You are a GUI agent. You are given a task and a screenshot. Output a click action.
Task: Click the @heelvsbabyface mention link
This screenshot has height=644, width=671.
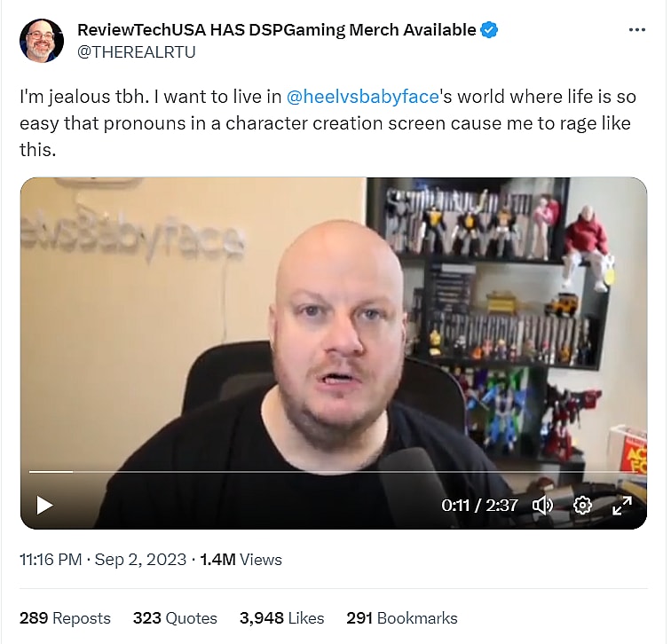pyautogui.click(x=362, y=97)
